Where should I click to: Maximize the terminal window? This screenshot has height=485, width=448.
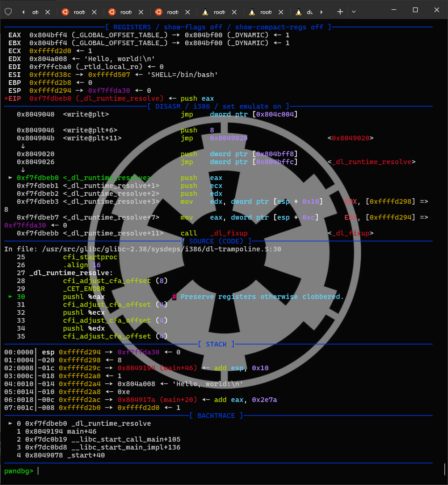(x=415, y=10)
